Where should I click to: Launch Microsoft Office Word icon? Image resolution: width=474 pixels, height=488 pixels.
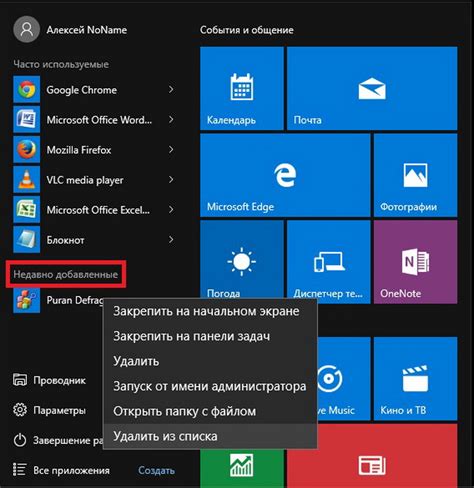coord(26,119)
